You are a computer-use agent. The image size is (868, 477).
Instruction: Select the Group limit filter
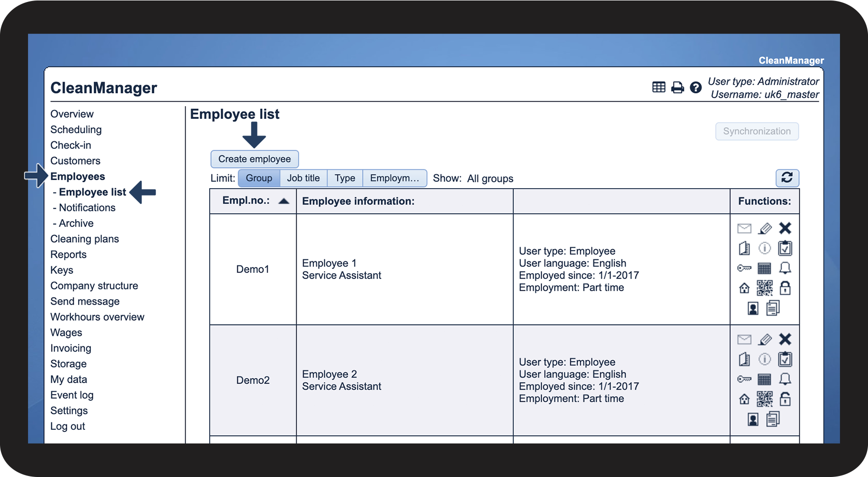point(259,178)
